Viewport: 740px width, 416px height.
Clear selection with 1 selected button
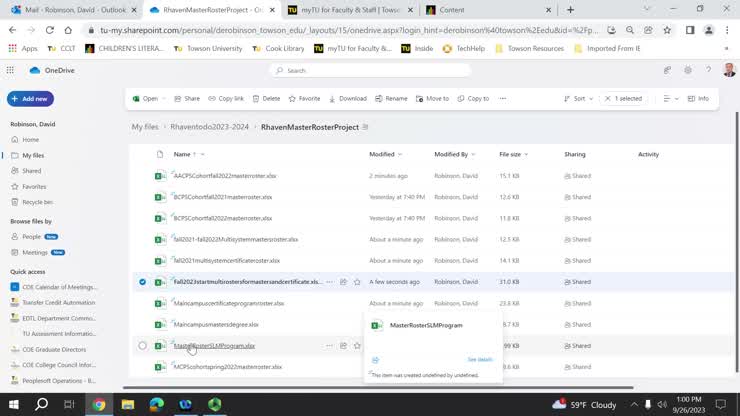point(623,99)
